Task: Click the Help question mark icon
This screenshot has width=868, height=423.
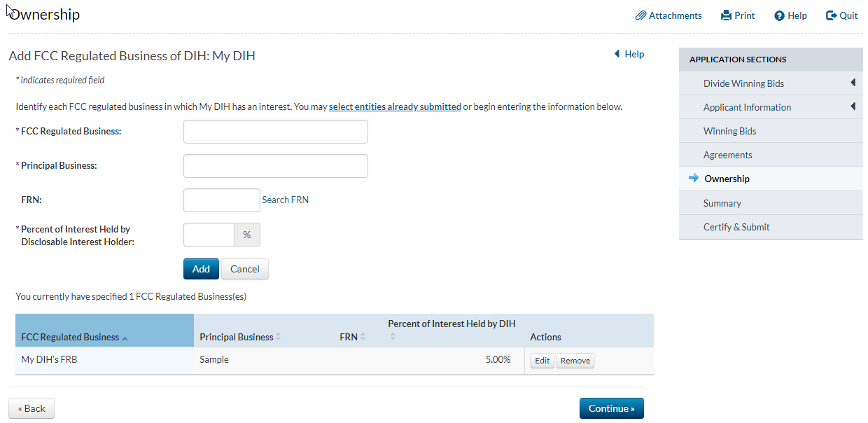Action: click(x=779, y=15)
